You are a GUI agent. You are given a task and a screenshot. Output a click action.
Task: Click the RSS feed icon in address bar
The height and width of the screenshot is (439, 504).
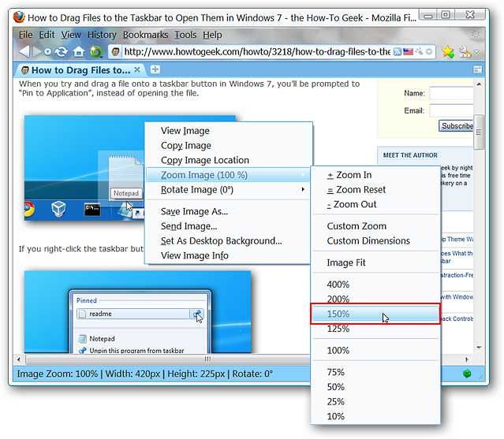[398, 51]
